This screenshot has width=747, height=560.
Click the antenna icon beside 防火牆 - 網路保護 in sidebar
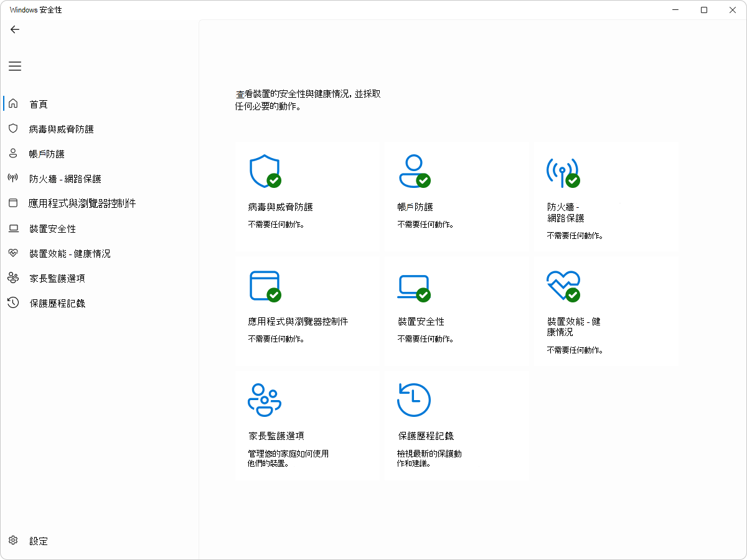13,179
